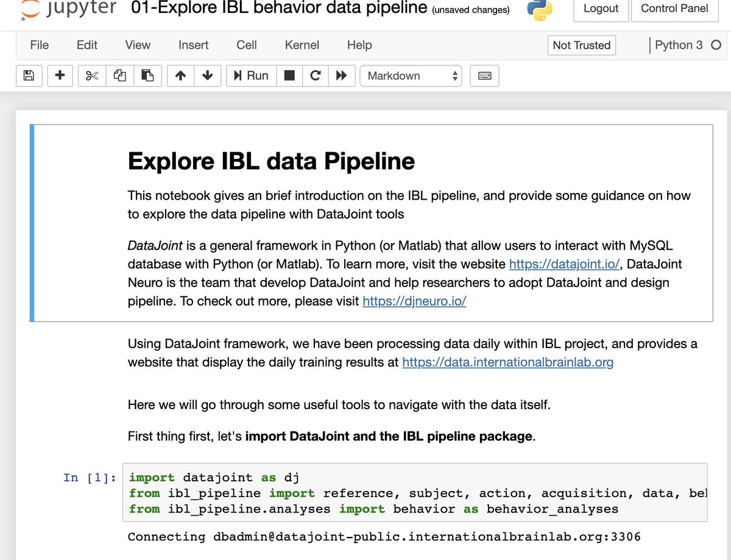This screenshot has height=560, width=731.
Task: Click the 'behavior as behavior_analyses' code line
Action: pos(373,509)
